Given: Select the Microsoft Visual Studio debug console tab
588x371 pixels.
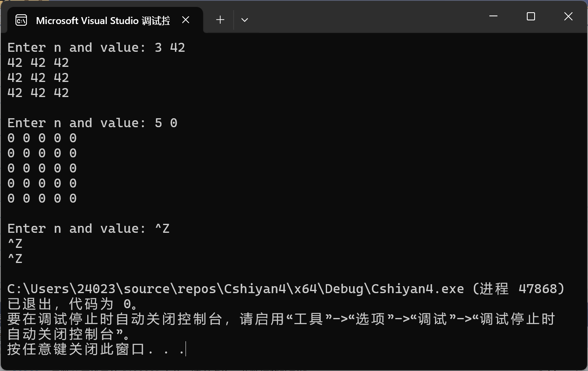Looking at the screenshot, I should (103, 20).
